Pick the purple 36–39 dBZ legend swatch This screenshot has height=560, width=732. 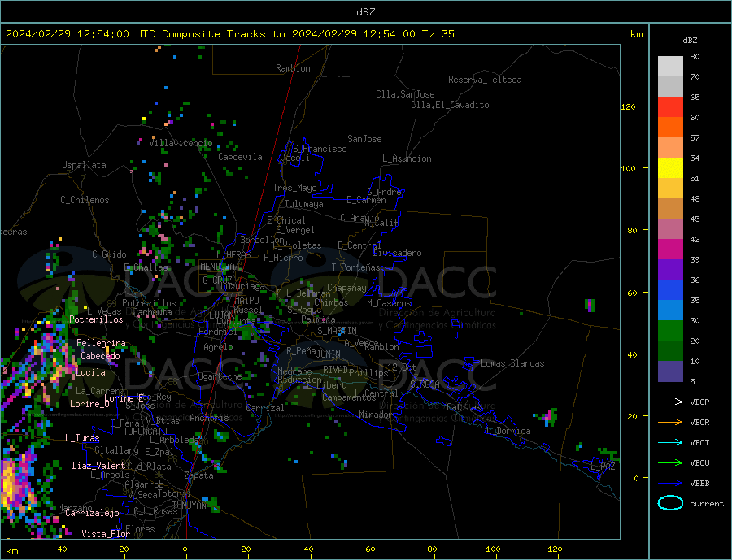pyautogui.click(x=670, y=270)
